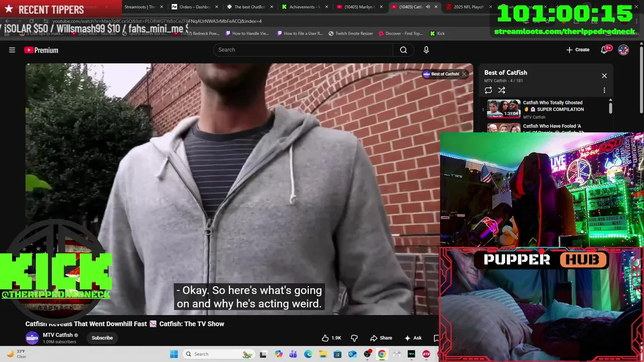The height and width of the screenshot is (362, 644).
Task: Open OBS Studio on the taskbar
Action: click(x=367, y=354)
